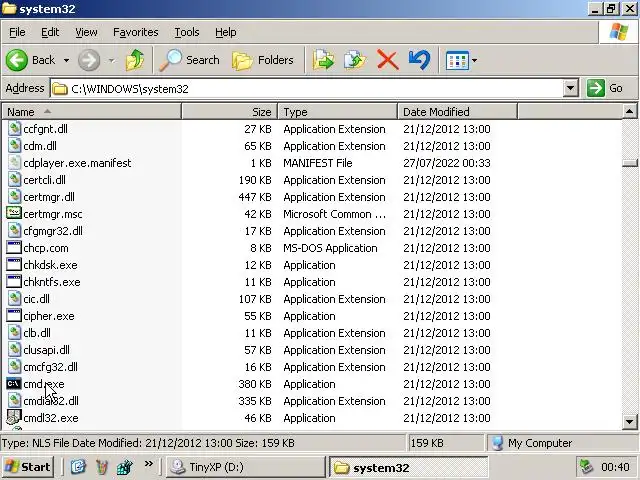The width and height of the screenshot is (640, 480).
Task: Click the blue Undo arrow icon
Action: click(419, 60)
